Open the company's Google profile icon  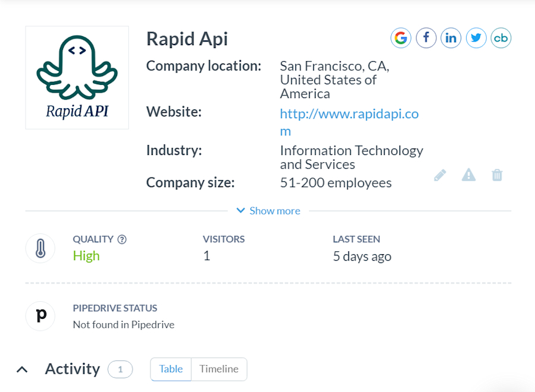400,37
